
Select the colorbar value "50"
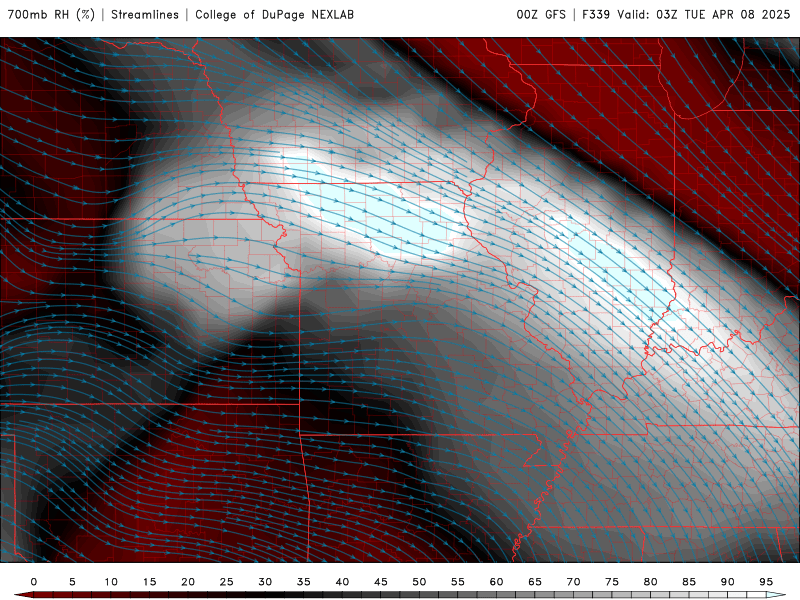[x=419, y=582]
